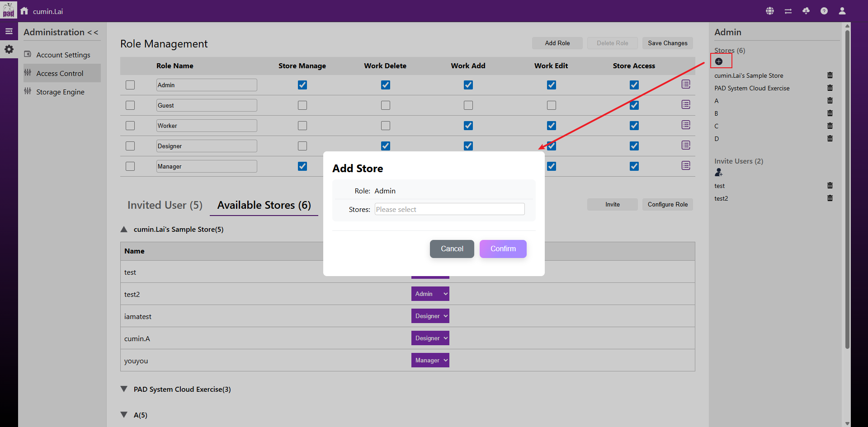Toggle Store Manage checkbox for Worker
Viewport: 868px width, 427px height.
[302, 126]
